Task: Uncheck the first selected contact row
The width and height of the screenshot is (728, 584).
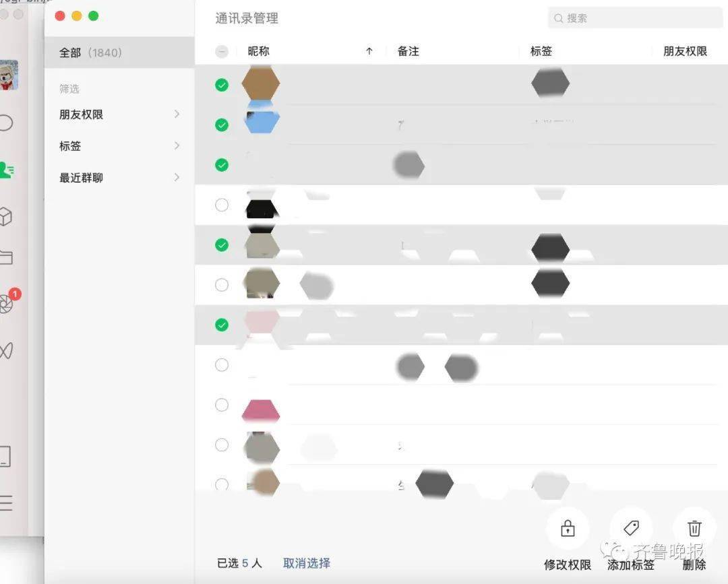Action: [x=222, y=85]
